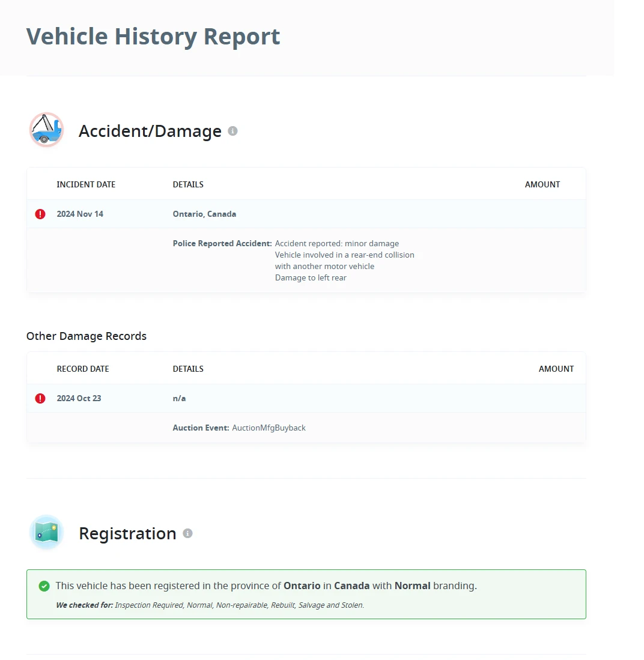The height and width of the screenshot is (660, 644).
Task: Click the Police Reported Accident label
Action: tap(222, 243)
